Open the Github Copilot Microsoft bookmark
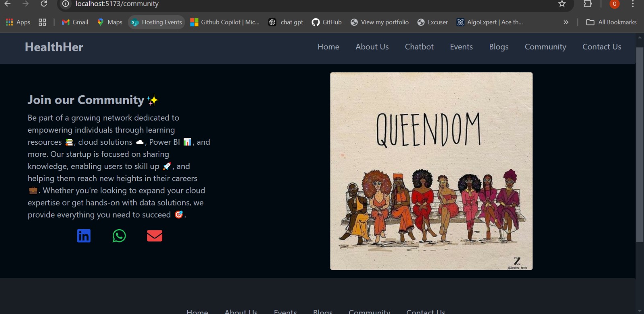 click(x=225, y=22)
